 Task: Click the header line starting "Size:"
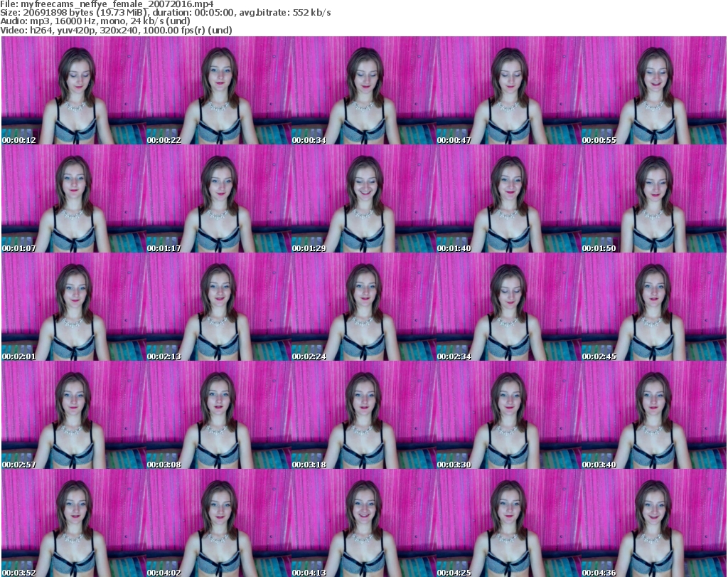point(165,13)
